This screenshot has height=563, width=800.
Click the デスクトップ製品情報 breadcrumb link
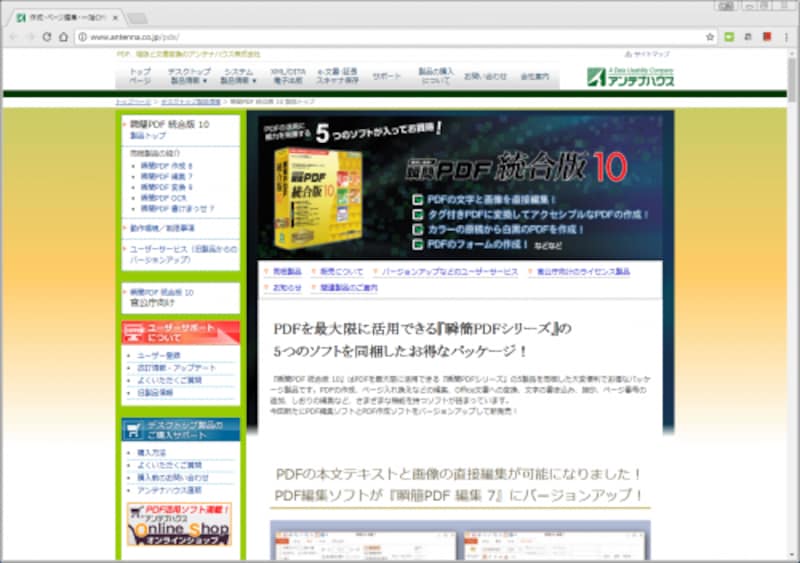[x=191, y=102]
